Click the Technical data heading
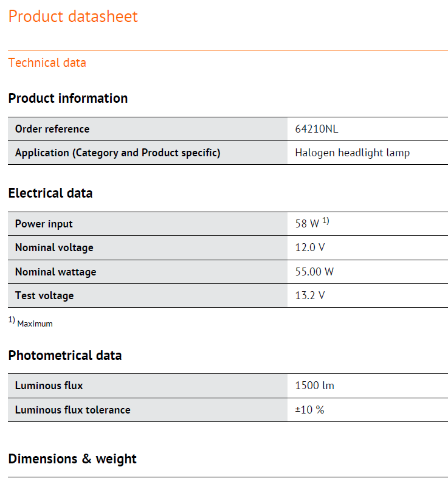448x481 pixels. [x=47, y=63]
